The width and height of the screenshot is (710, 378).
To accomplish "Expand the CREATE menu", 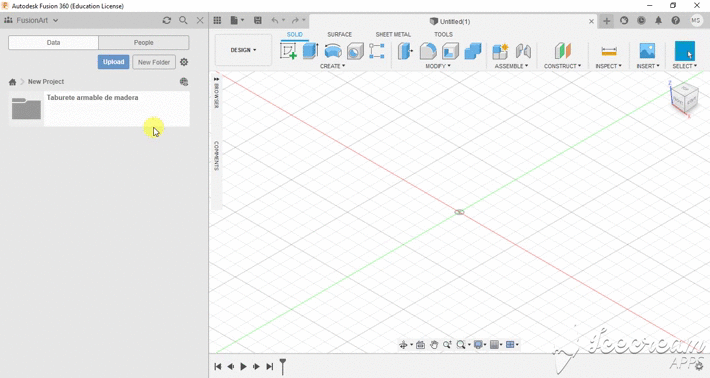I will [x=332, y=66].
